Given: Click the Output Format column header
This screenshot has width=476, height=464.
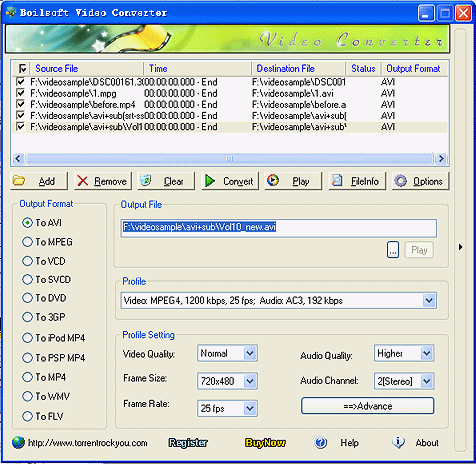Looking at the screenshot, I should click(414, 69).
